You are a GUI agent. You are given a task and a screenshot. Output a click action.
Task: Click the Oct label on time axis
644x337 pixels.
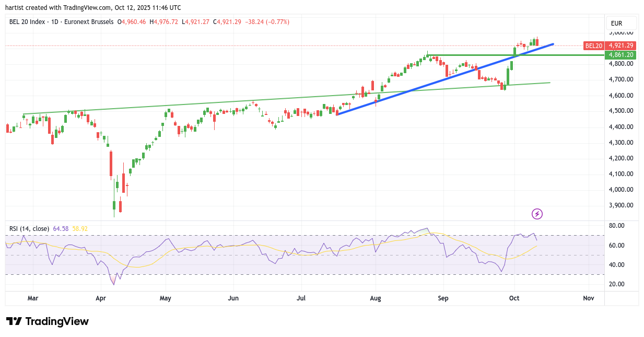coord(515,298)
